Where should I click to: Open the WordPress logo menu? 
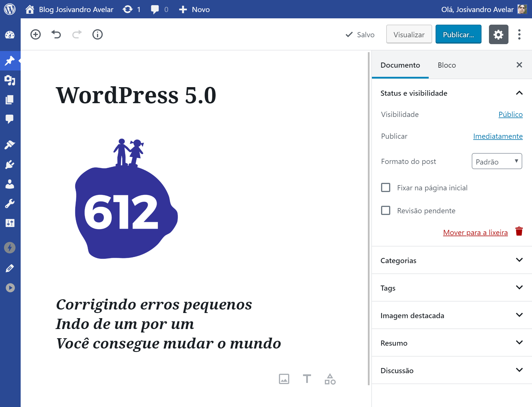tap(10, 9)
